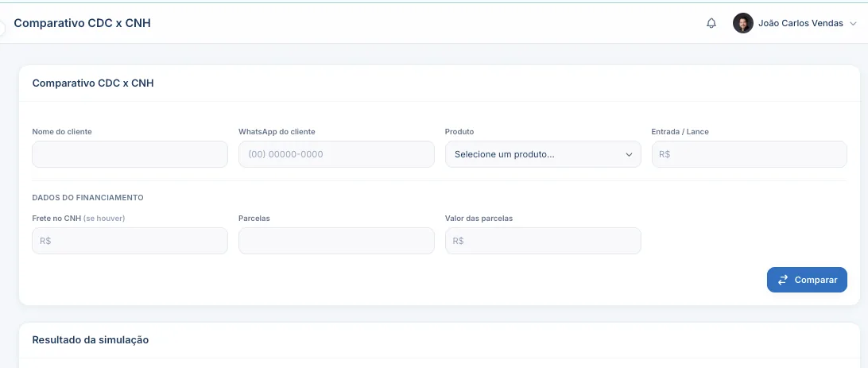Focus the Valor das parcelas field
The image size is (868, 368).
pyautogui.click(x=543, y=241)
